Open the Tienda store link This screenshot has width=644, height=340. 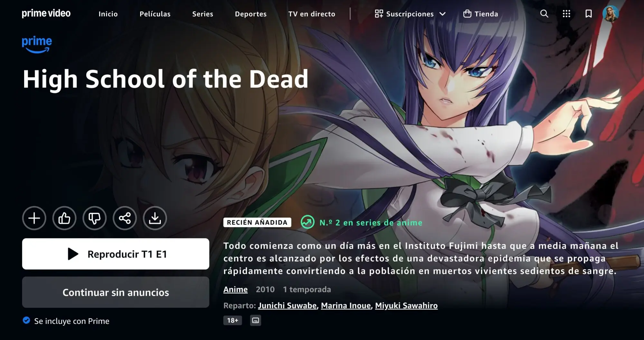pyautogui.click(x=480, y=14)
